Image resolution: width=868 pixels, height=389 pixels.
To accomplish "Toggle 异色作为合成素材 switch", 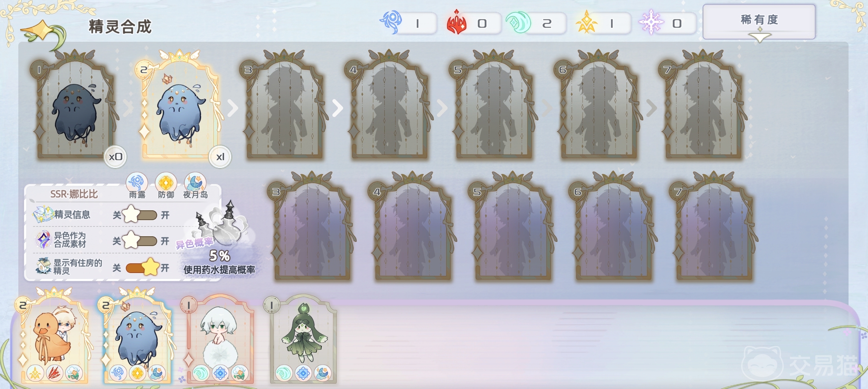I will (140, 241).
